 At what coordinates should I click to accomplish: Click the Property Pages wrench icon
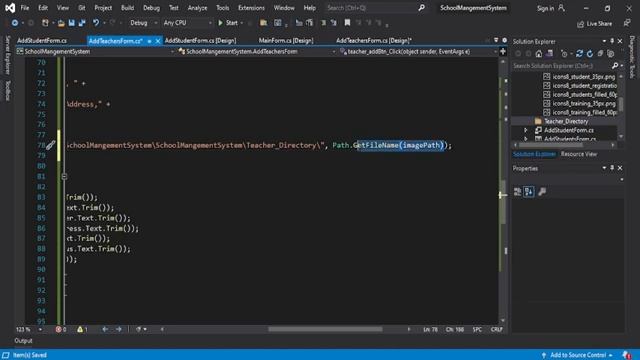[542, 191]
